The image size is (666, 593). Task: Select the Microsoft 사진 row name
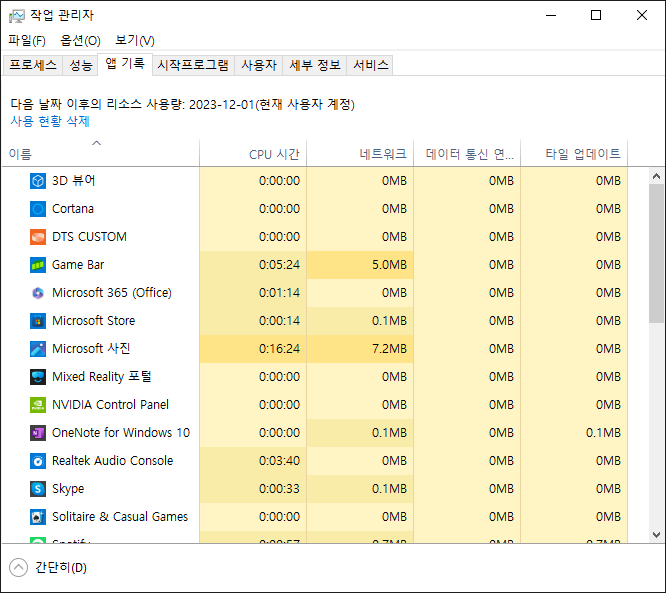point(91,349)
